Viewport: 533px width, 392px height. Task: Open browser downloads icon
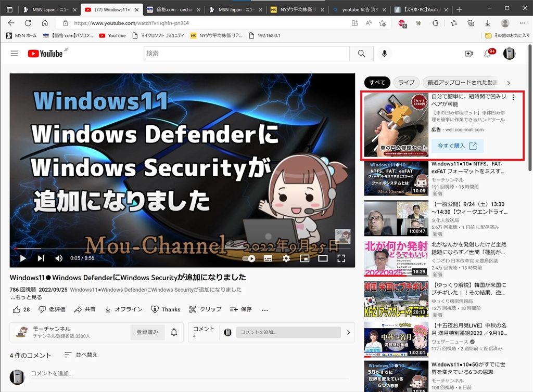pos(487,23)
